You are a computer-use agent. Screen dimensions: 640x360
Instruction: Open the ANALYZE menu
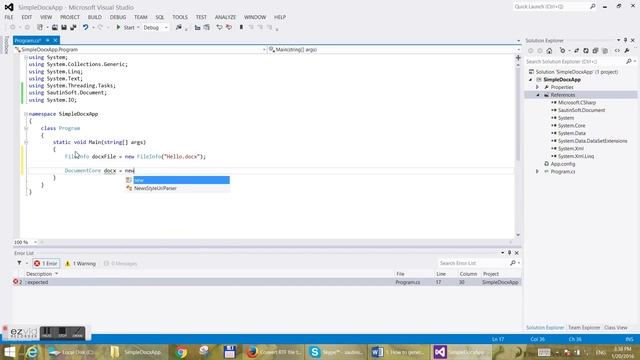click(225, 17)
